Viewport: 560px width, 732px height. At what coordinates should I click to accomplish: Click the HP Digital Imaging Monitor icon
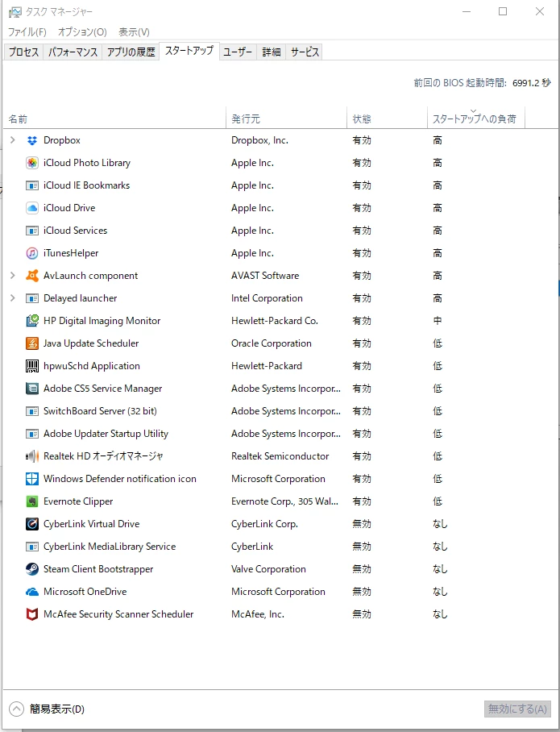pos(31,321)
